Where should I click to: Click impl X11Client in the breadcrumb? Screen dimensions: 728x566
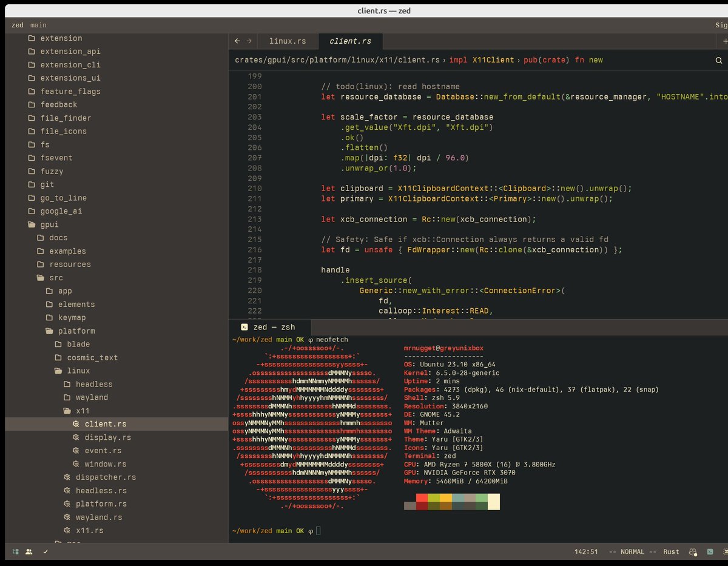click(482, 60)
